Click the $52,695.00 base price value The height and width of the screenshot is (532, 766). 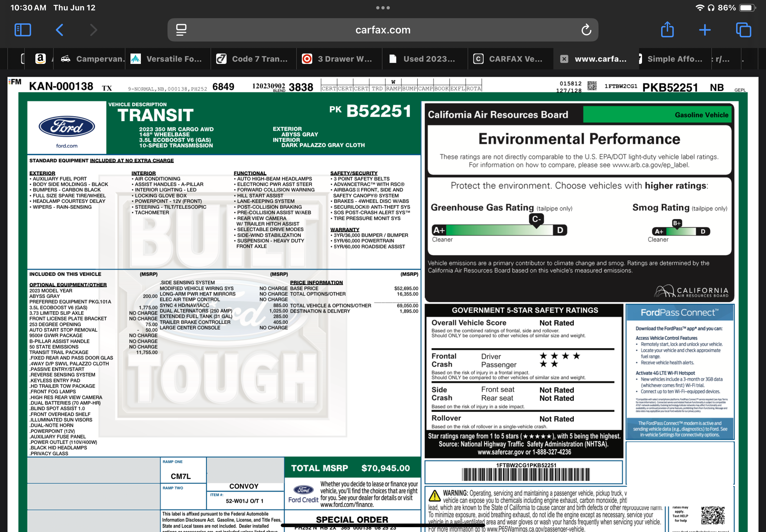click(406, 288)
